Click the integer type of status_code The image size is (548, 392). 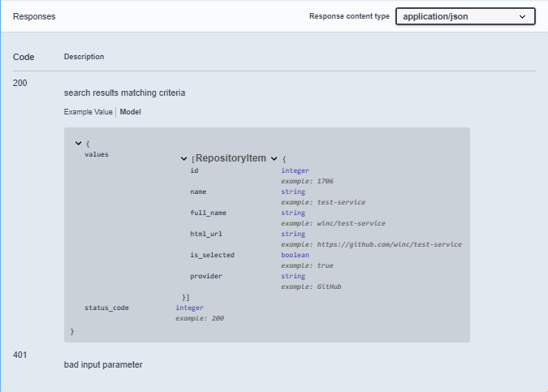tap(189, 308)
